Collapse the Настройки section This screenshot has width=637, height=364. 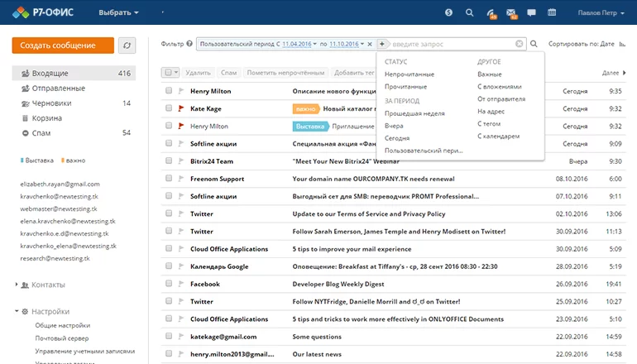pos(17,311)
